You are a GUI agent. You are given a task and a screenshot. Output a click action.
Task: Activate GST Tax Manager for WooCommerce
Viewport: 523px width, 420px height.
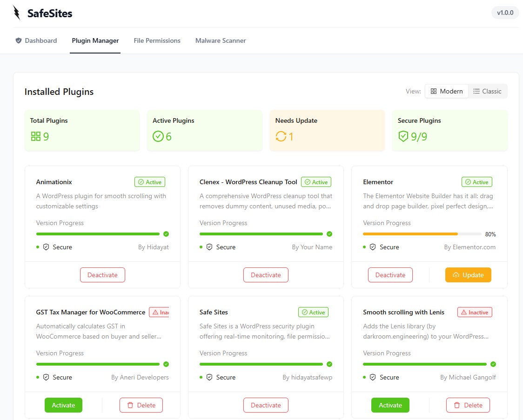(x=63, y=405)
